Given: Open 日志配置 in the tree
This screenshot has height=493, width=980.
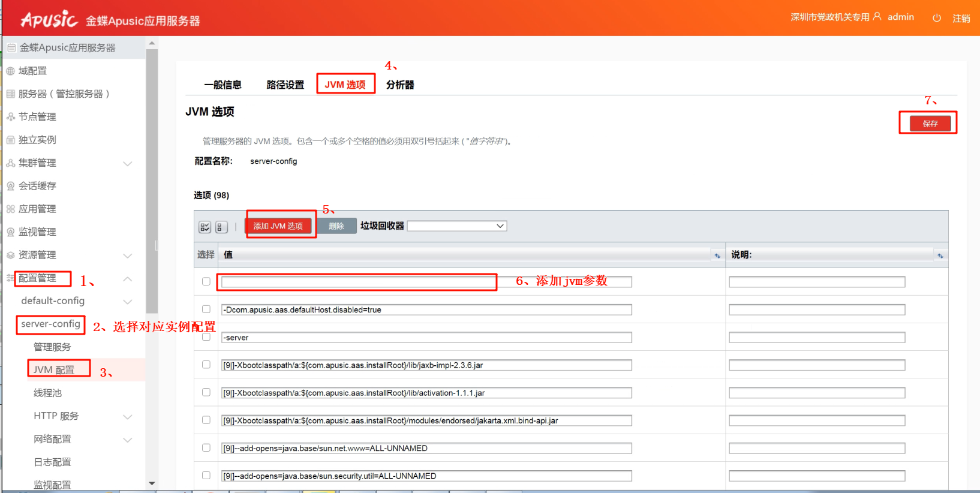Looking at the screenshot, I should [52, 462].
